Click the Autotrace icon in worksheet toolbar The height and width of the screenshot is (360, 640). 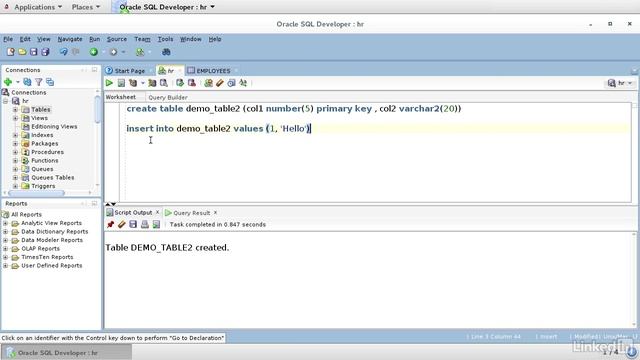coord(152,83)
